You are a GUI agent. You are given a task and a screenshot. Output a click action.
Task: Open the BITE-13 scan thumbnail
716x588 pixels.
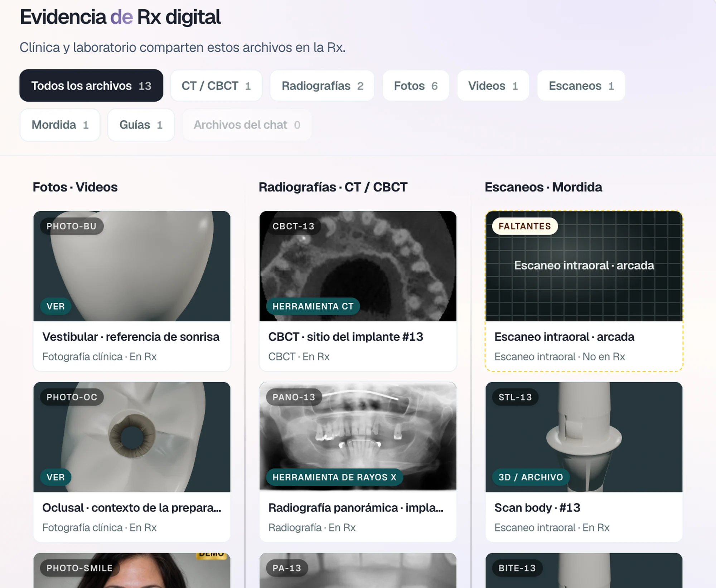(584, 570)
